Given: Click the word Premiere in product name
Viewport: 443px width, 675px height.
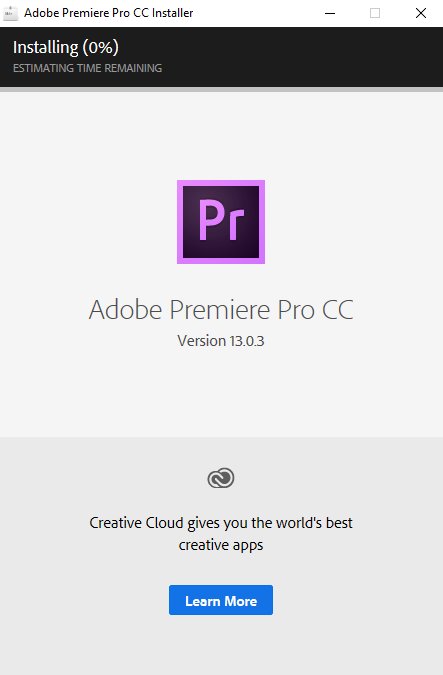Looking at the screenshot, I should click(x=220, y=310).
